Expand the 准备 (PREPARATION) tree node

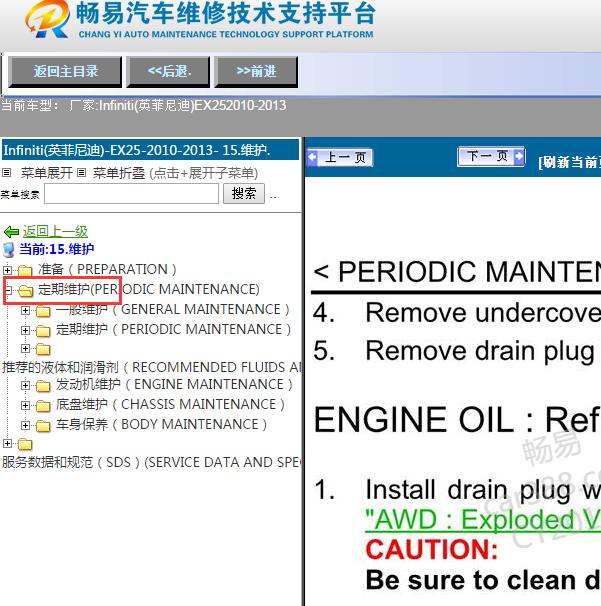click(x=7, y=269)
